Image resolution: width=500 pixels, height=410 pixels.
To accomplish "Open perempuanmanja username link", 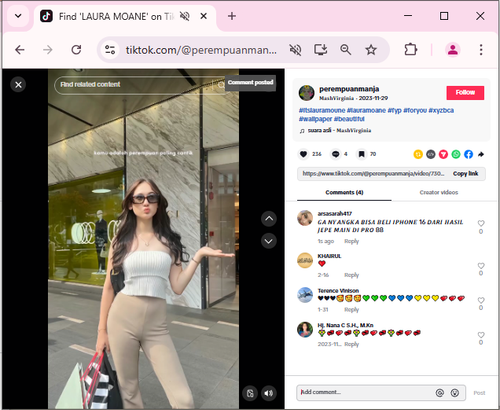I will [x=349, y=89].
